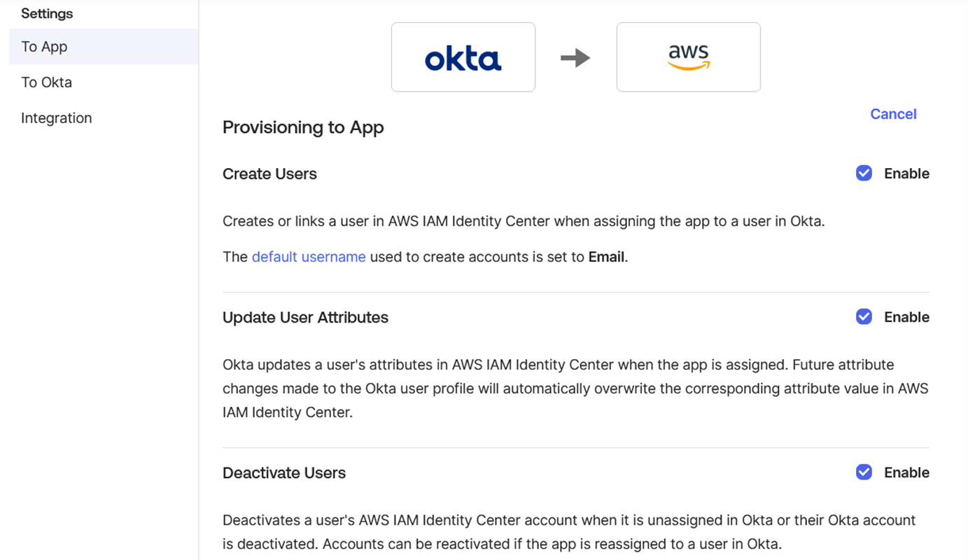Click the Create Users description sentence
968x560 pixels.
524,221
